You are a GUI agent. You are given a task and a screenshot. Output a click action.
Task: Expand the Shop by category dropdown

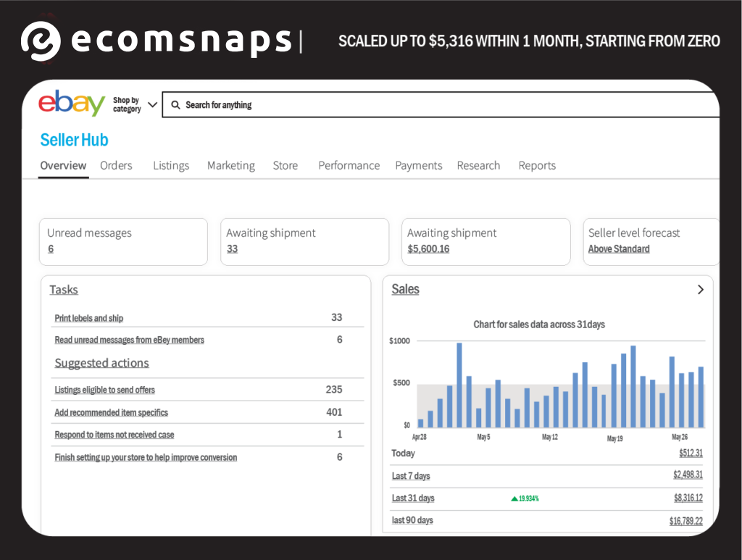pos(135,104)
